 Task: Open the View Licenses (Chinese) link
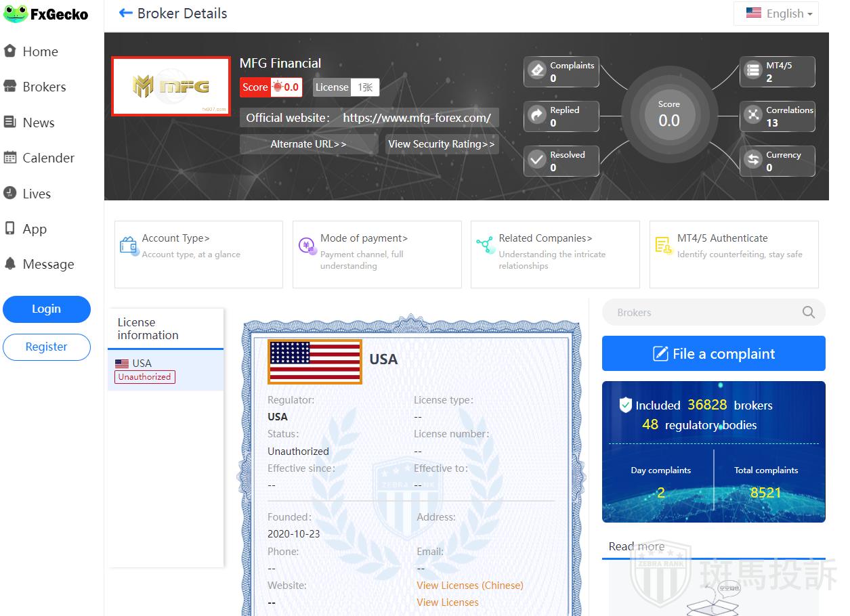click(469, 585)
